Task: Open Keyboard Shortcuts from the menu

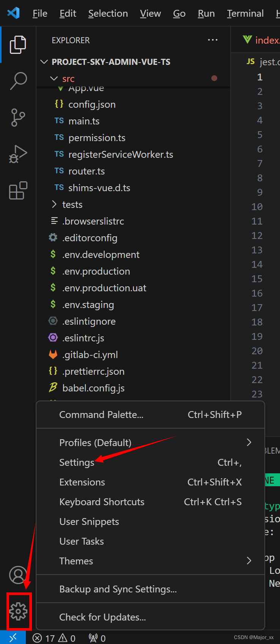Action: point(150,502)
